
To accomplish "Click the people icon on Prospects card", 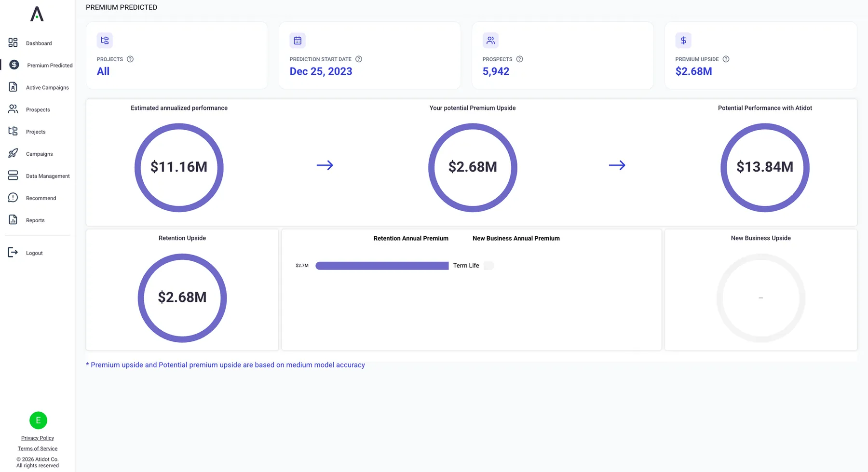I will coord(490,40).
